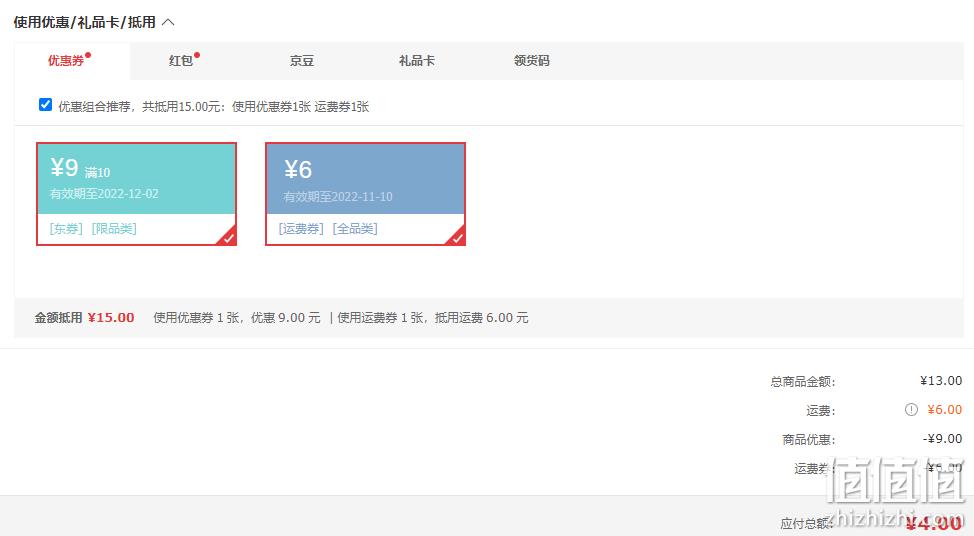Click the 金额抵用 ¥15.00 amount
The image size is (974, 536).
tap(111, 317)
